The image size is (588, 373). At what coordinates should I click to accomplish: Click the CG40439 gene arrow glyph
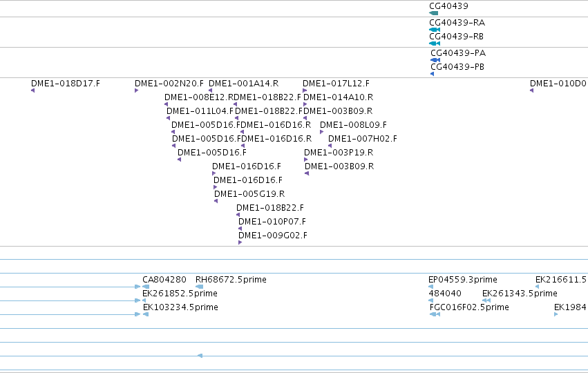433,13
